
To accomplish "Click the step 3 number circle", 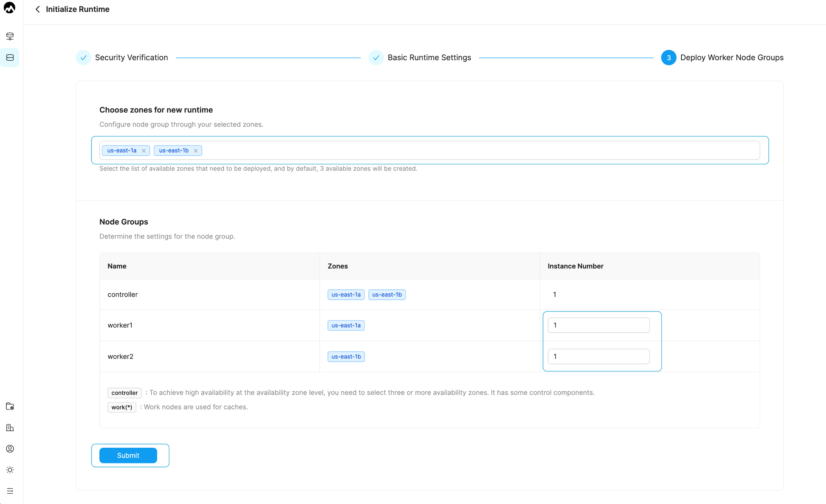I will click(x=668, y=58).
